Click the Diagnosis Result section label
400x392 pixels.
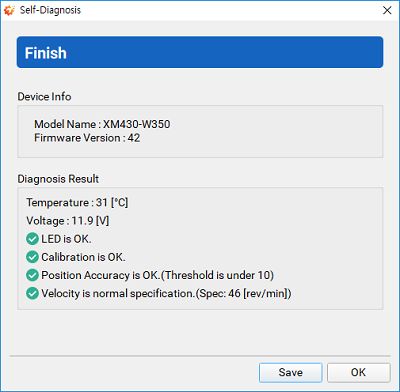[x=58, y=179]
